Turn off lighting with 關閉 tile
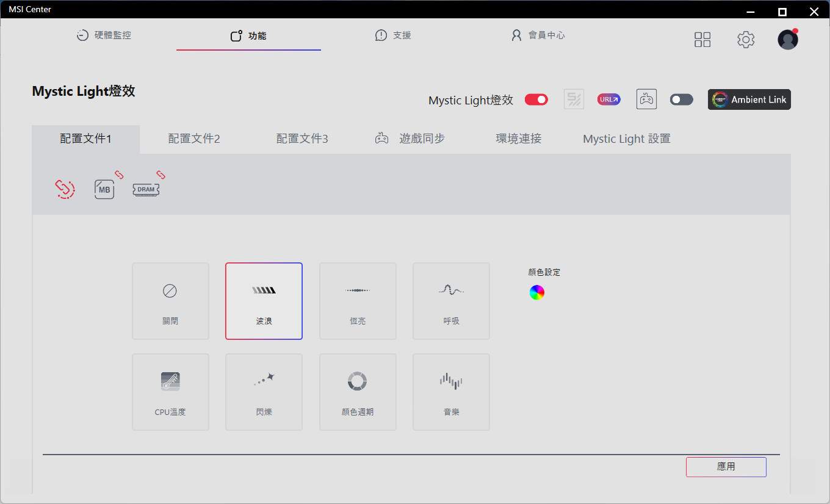 pos(170,301)
